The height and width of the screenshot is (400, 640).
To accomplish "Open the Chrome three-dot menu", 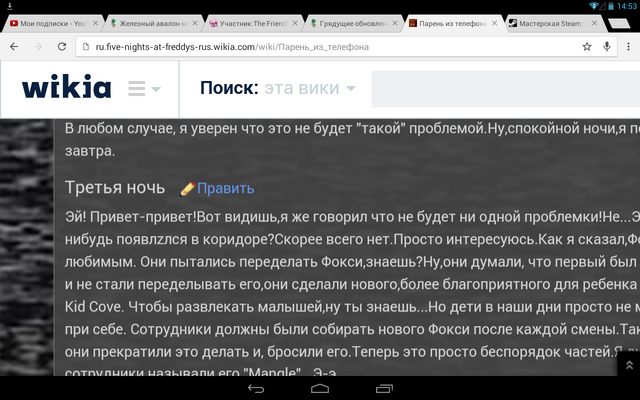I will pyautogui.click(x=628, y=47).
